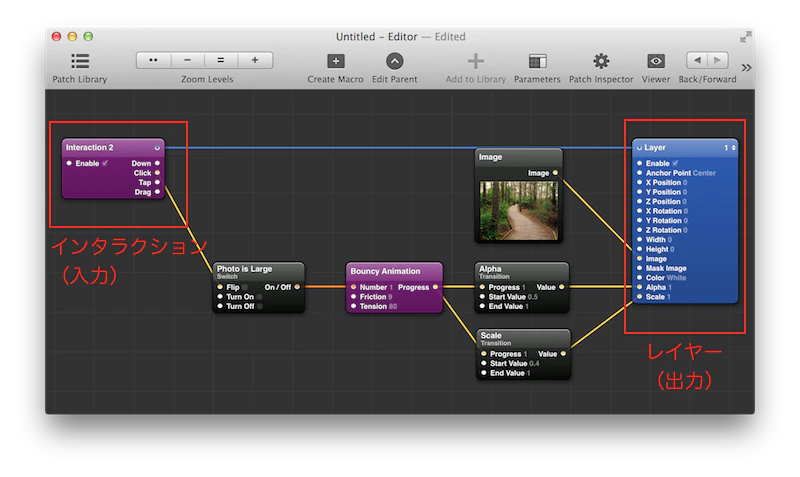Click the Add to Library plus icon
800x477 pixels.
tap(476, 61)
